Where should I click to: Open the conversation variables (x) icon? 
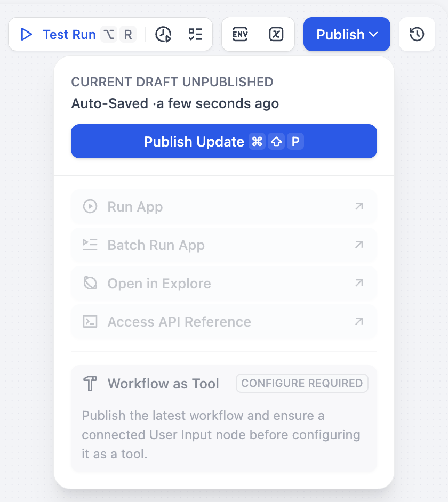(x=276, y=34)
